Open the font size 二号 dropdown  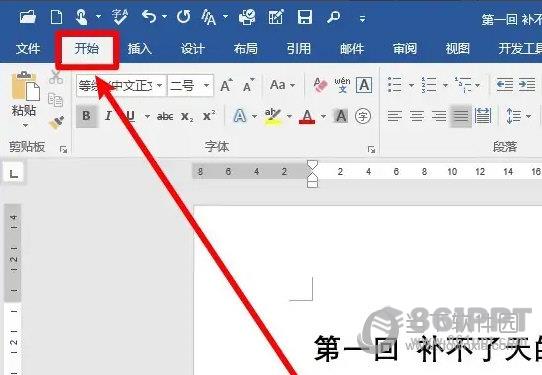coord(206,85)
